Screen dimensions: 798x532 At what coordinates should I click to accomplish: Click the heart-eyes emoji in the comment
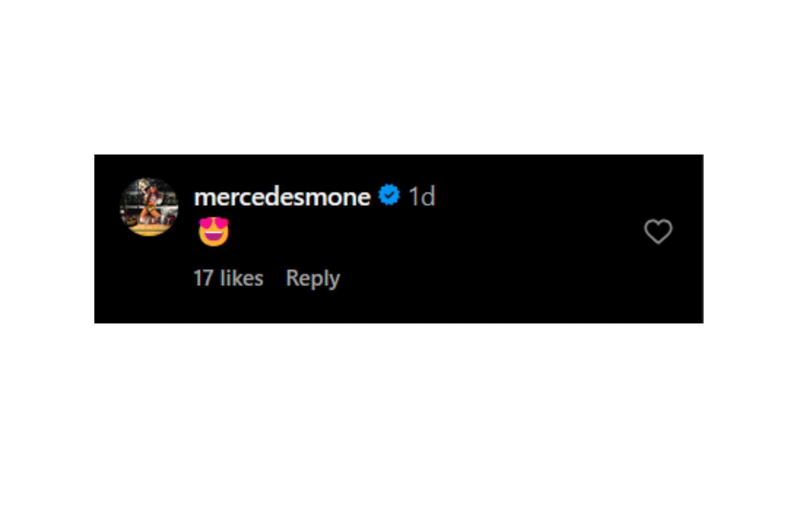214,231
